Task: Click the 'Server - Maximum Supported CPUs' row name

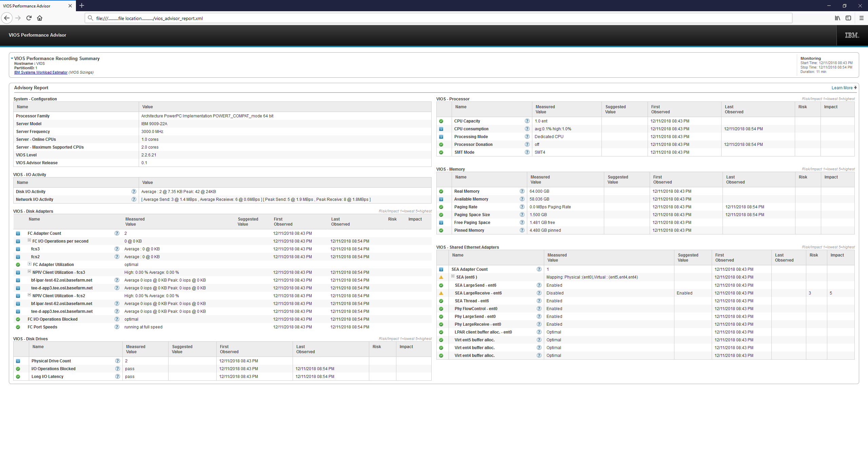Action: coord(50,147)
